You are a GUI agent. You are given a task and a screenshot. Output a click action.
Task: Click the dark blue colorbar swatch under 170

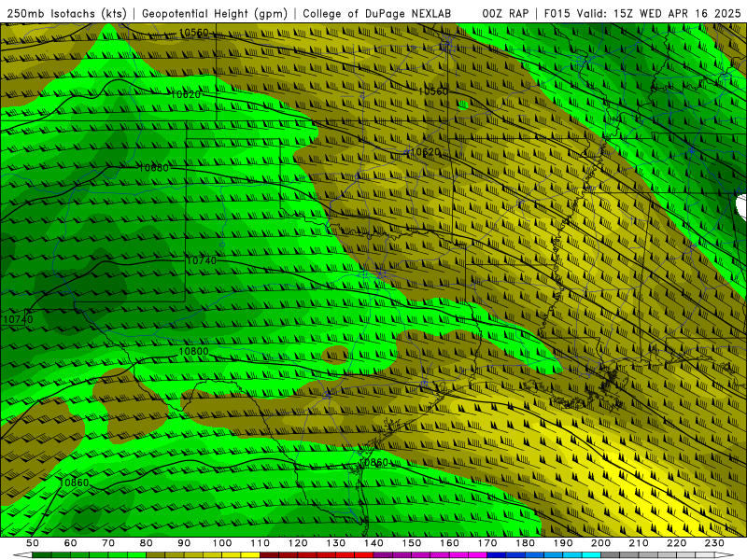[497, 555]
